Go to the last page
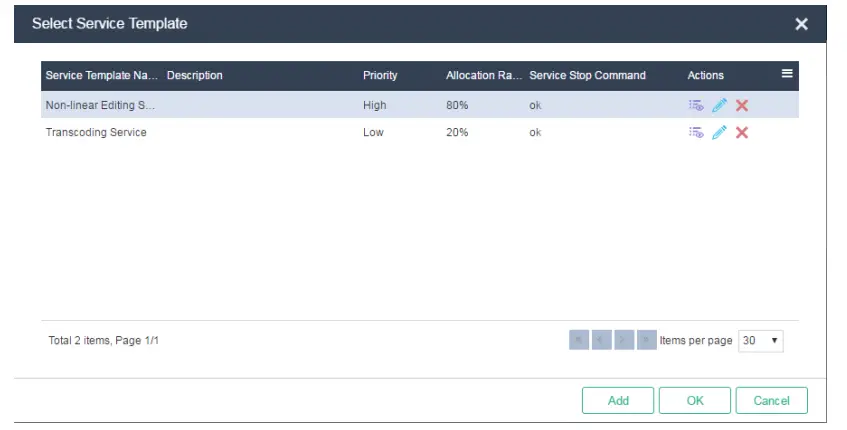 pyautogui.click(x=647, y=340)
